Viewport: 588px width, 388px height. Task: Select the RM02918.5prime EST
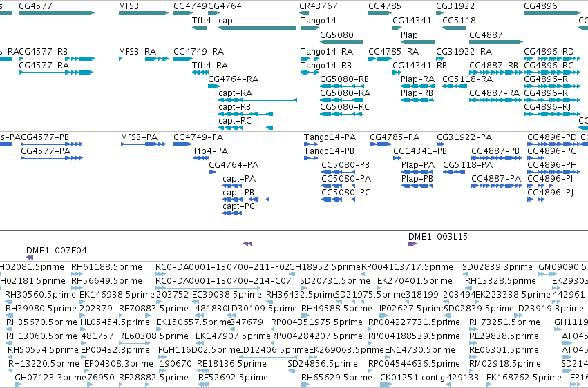coord(473,371)
